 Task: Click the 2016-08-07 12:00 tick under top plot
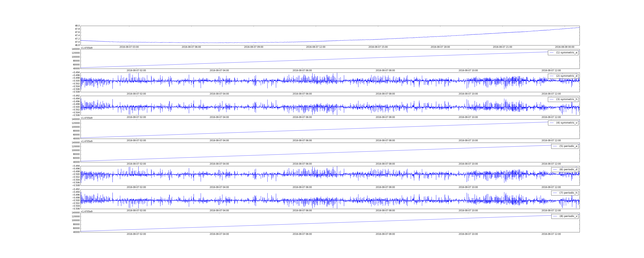[x=316, y=47]
